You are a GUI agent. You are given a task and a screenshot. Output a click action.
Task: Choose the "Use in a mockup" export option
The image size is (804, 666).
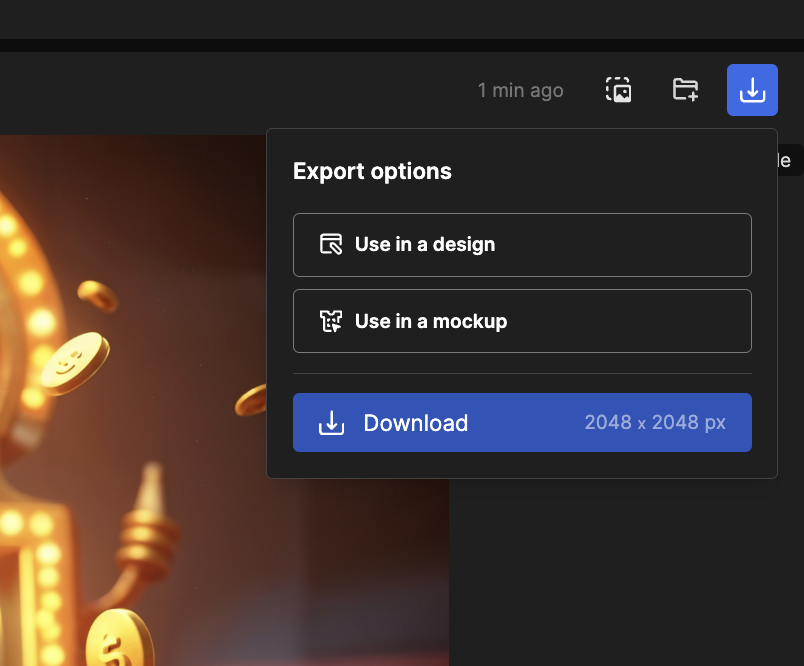pos(522,321)
